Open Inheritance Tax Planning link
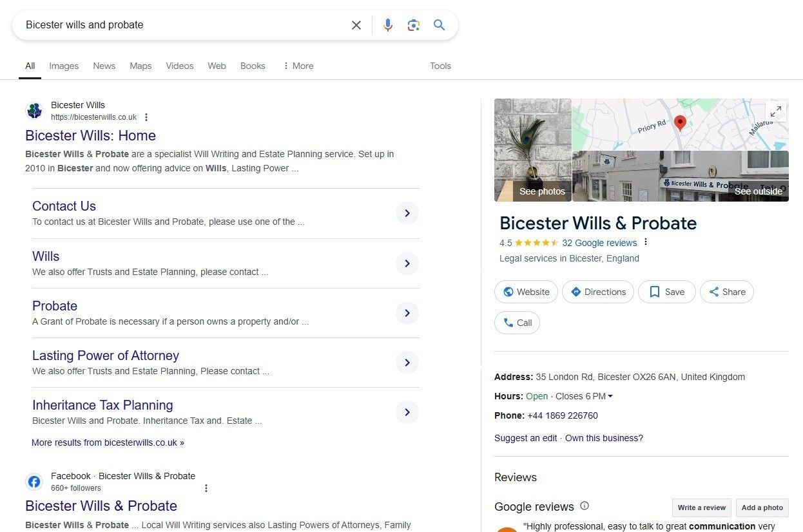Image resolution: width=803 pixels, height=532 pixels. tap(102, 405)
